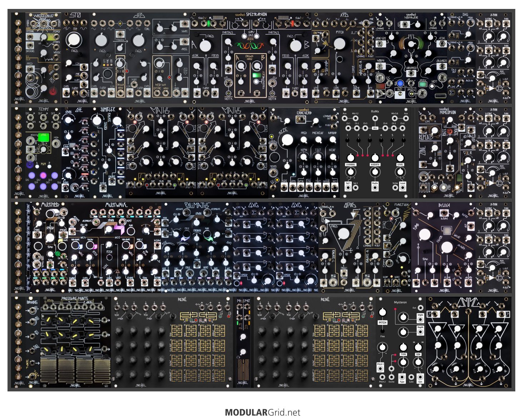526x420 pixels.
Task: Click the large FILTER knob on Bruxa
Action: (447, 247)
